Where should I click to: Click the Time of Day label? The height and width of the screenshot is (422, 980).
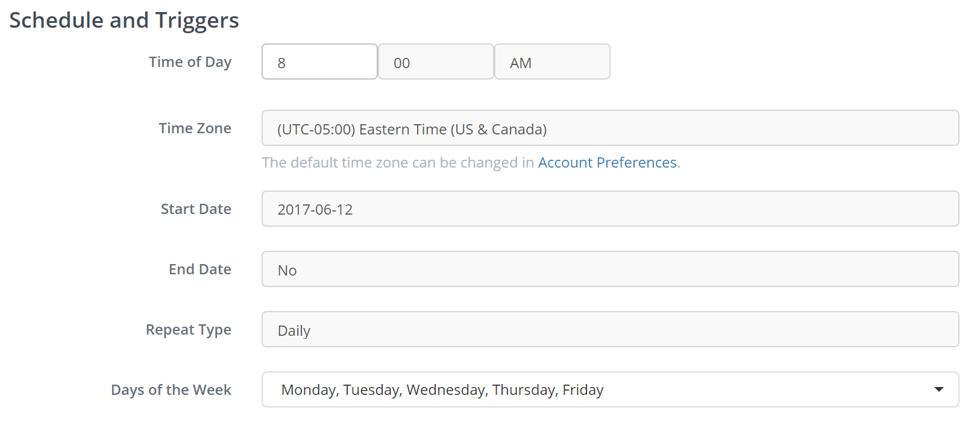[190, 62]
